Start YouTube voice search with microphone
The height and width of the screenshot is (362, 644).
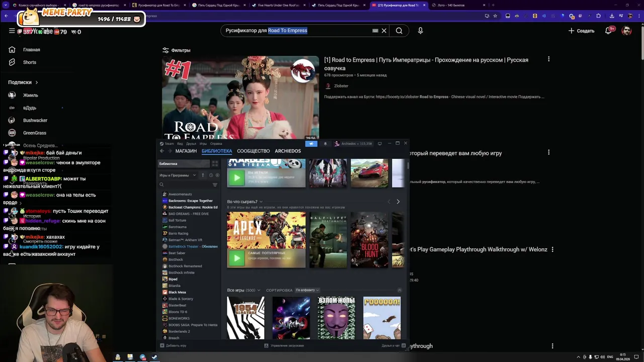pyautogui.click(x=421, y=31)
